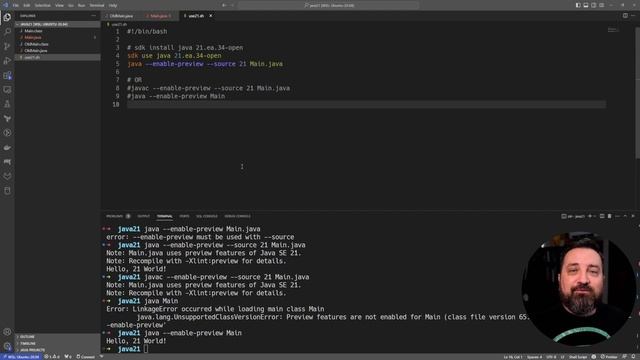Image resolution: width=640 pixels, height=360 pixels.
Task: Open the Extensions view
Action: (x=7, y=76)
